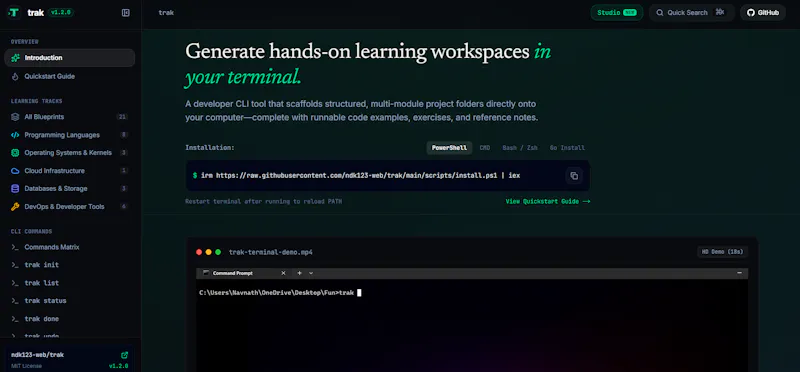Open the trak list command page
The width and height of the screenshot is (800, 372).
pos(69,283)
